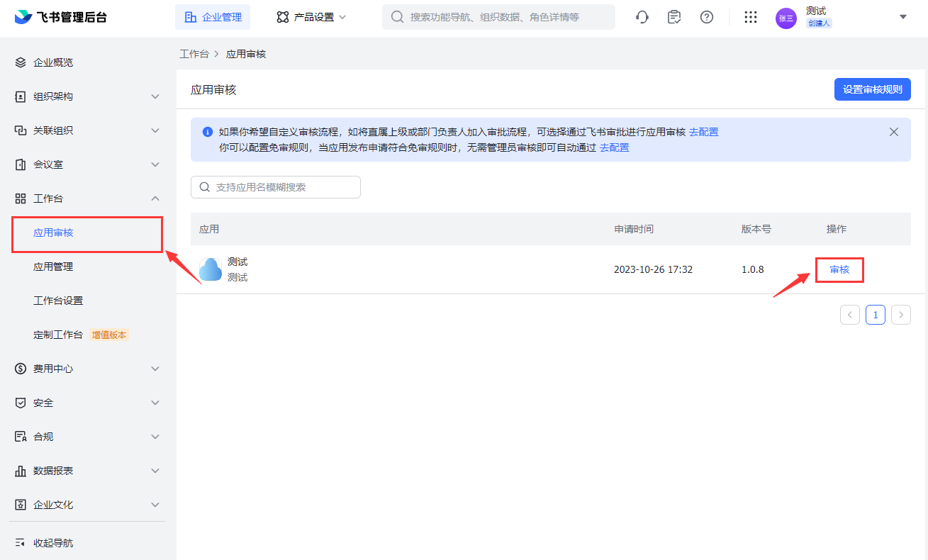The height and width of the screenshot is (560, 928).
Task: Click the 飞书管理后台 logo
Action: pyautogui.click(x=61, y=17)
